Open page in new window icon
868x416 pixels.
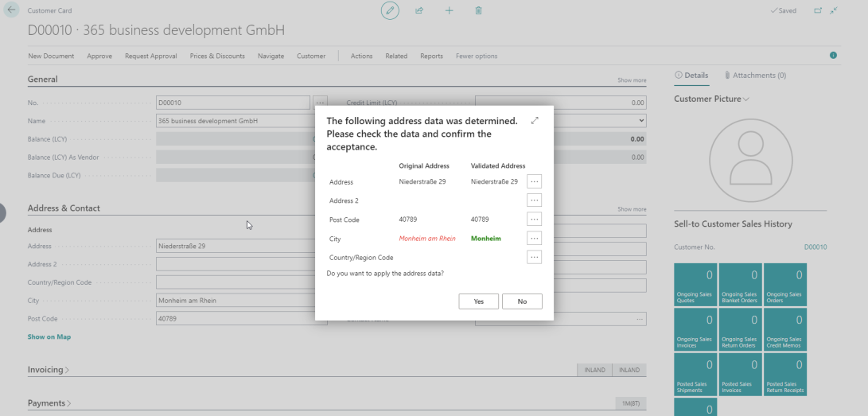[818, 10]
